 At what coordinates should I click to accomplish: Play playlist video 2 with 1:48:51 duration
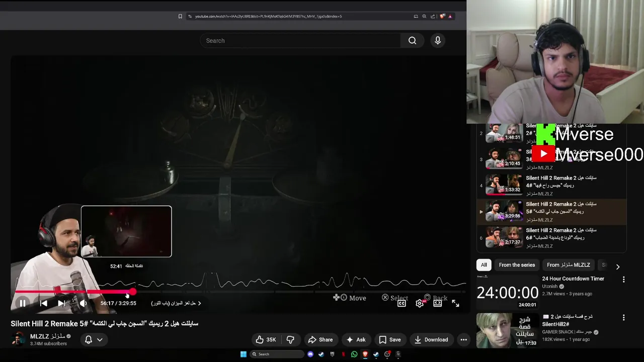[503, 133]
